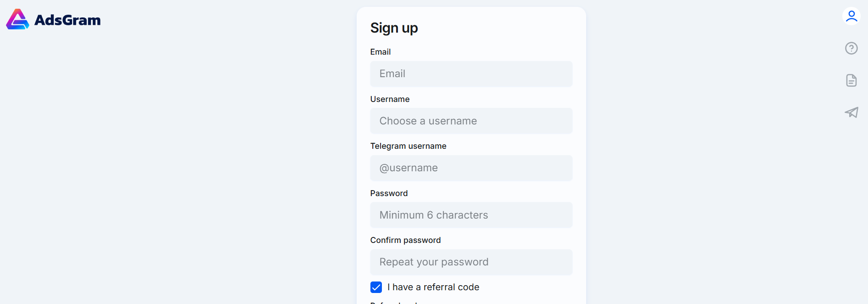The height and width of the screenshot is (304, 868).
Task: Click the 'Repeat your password' field
Action: click(x=471, y=262)
